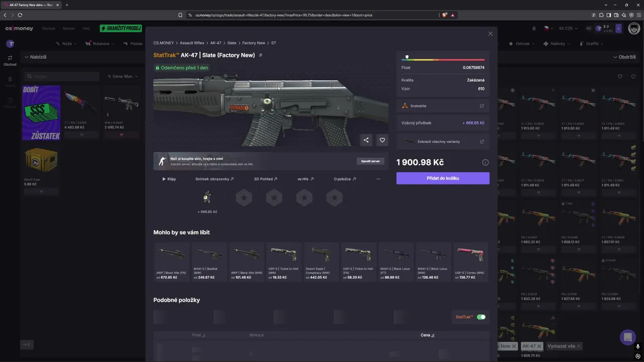Open the Market navigation item
This screenshot has height=362, width=644.
coord(69,29)
